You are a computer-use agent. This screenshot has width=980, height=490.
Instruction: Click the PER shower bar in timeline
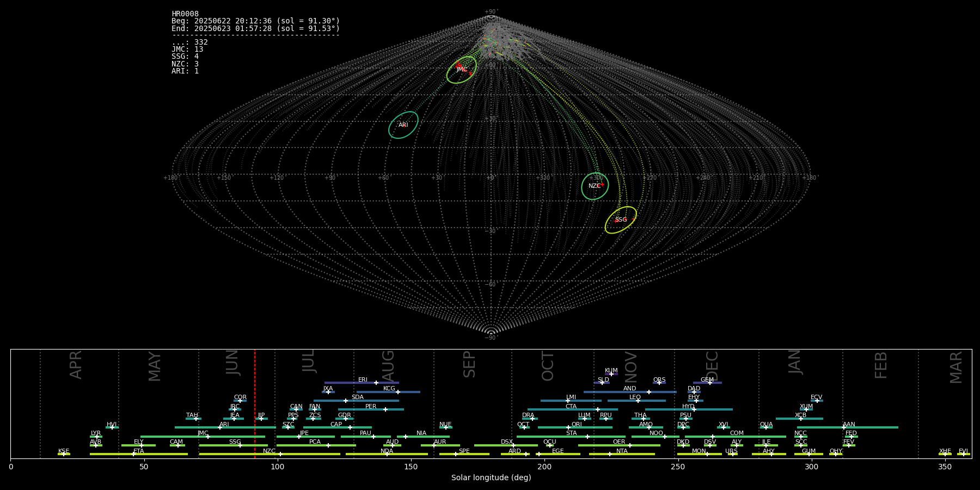click(371, 409)
